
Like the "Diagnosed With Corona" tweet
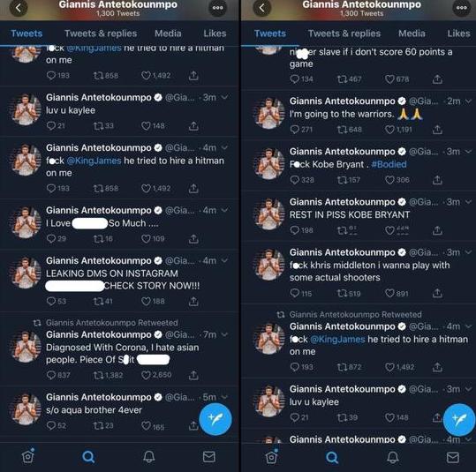(146, 375)
